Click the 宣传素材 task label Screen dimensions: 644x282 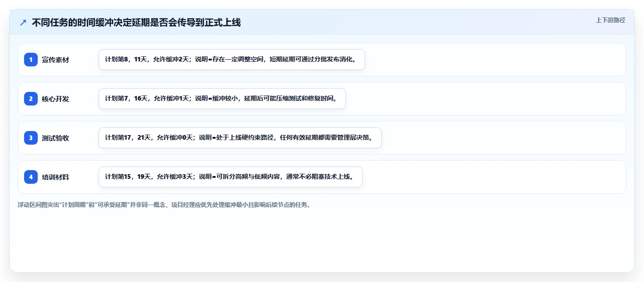[x=55, y=60]
